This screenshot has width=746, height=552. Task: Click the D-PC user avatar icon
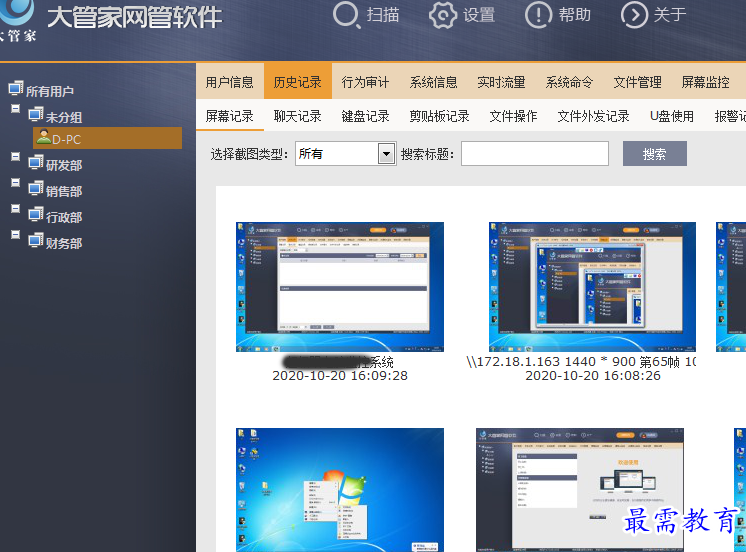(x=44, y=137)
